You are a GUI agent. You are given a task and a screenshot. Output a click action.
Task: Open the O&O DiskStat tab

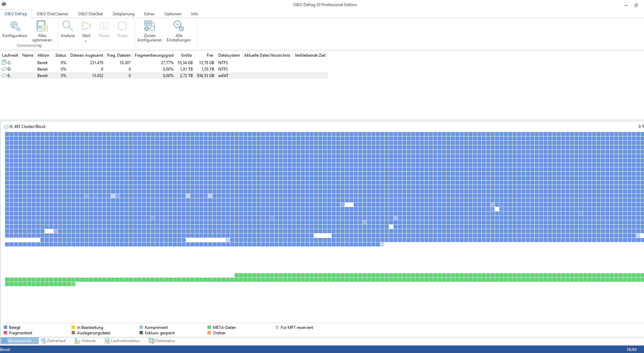91,14
